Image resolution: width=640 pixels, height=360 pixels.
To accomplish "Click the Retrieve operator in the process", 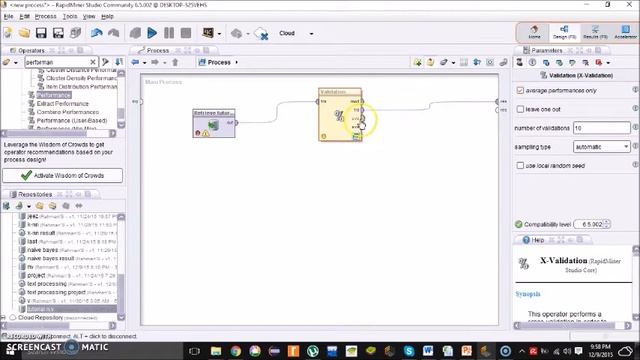I will click(x=213, y=123).
